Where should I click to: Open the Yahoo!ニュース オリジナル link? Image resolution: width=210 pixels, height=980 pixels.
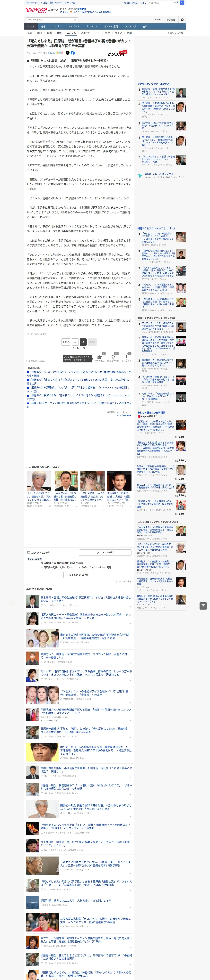(x=159, y=174)
